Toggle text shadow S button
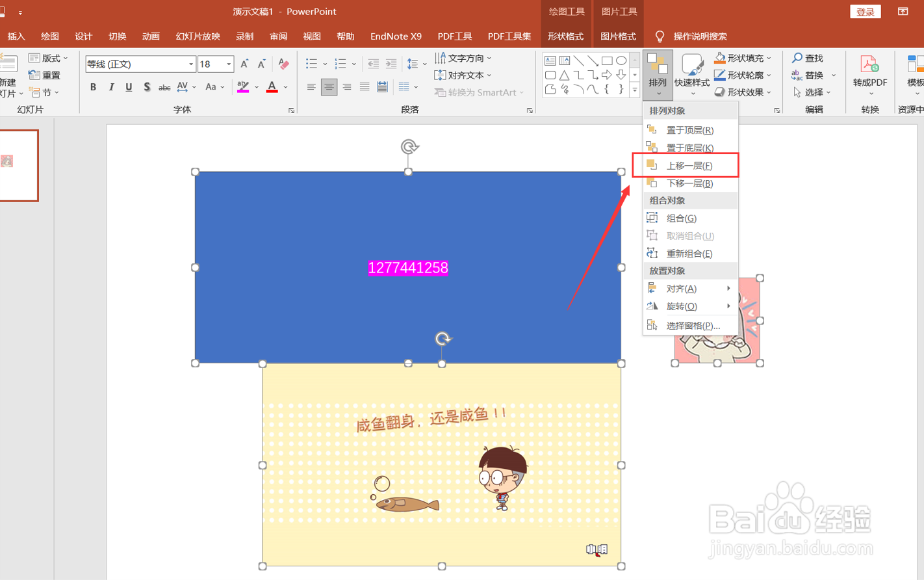The width and height of the screenshot is (924, 580). (147, 86)
